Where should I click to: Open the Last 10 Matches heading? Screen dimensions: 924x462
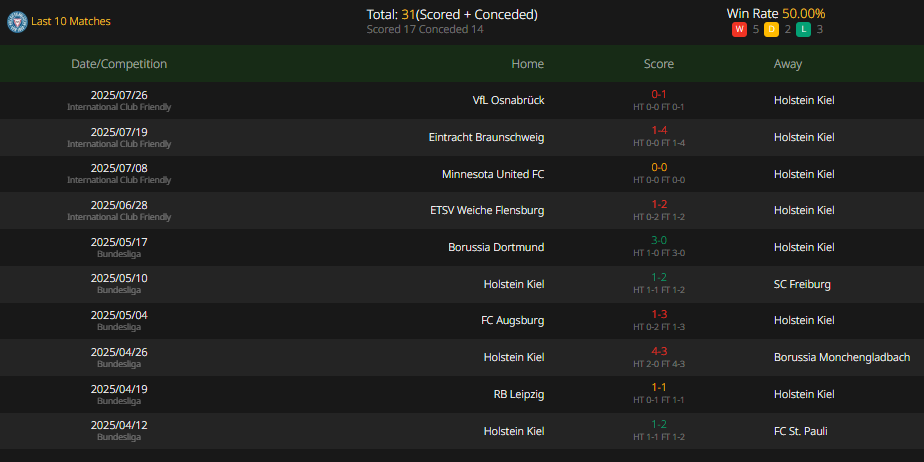pos(71,21)
